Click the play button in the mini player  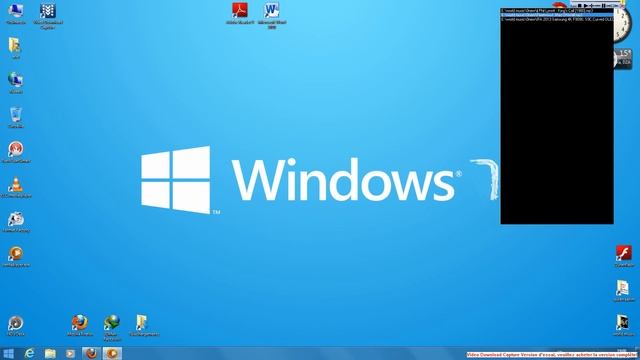tap(586, 5)
